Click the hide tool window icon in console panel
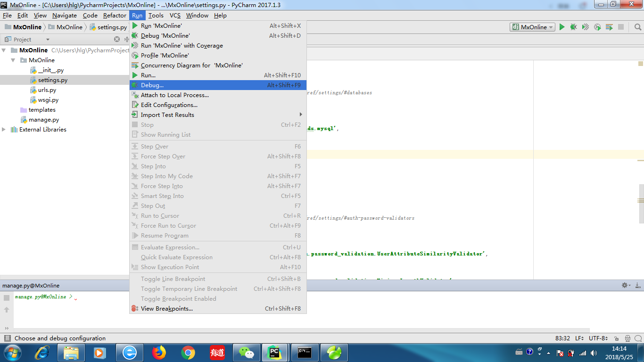The height and width of the screenshot is (362, 644). click(637, 285)
